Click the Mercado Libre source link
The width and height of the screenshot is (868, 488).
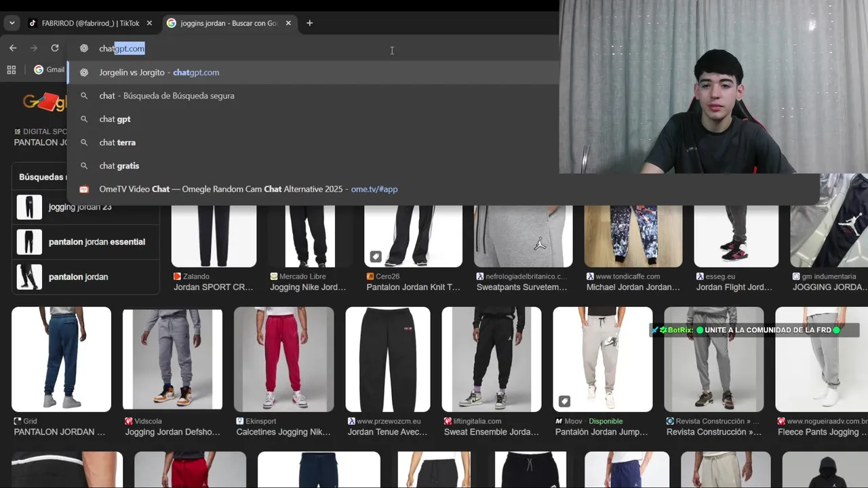[302, 277]
